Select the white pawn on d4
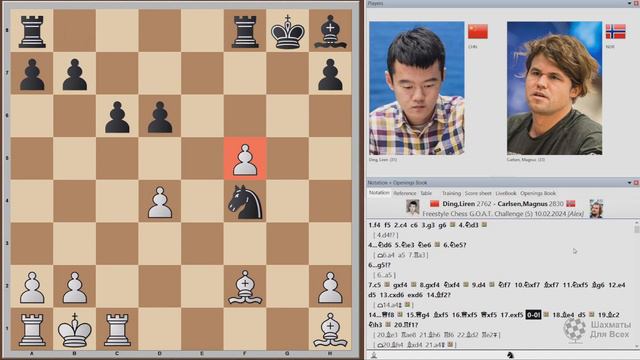This screenshot has width=640, height=360. pyautogui.click(x=160, y=202)
